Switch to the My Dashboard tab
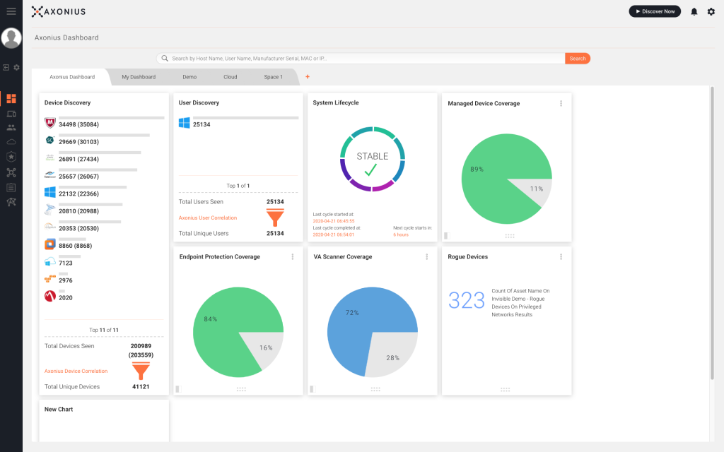Image resolution: width=724 pixels, height=452 pixels. coord(139,77)
